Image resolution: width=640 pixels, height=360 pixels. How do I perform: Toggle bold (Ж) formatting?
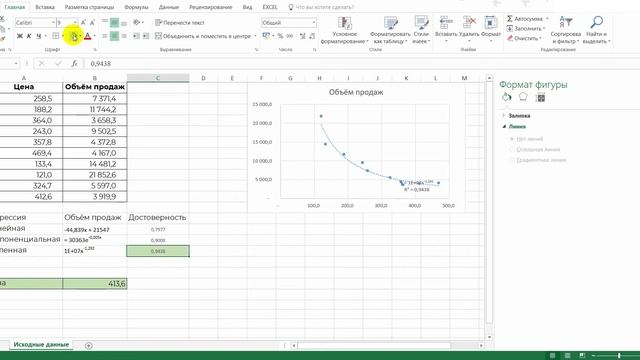click(x=20, y=36)
